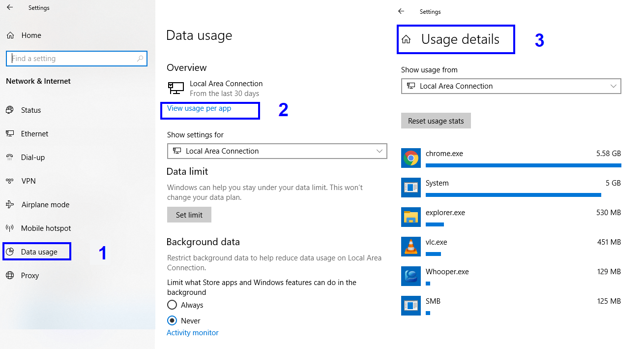Click the 125 MB value

pos(609,301)
